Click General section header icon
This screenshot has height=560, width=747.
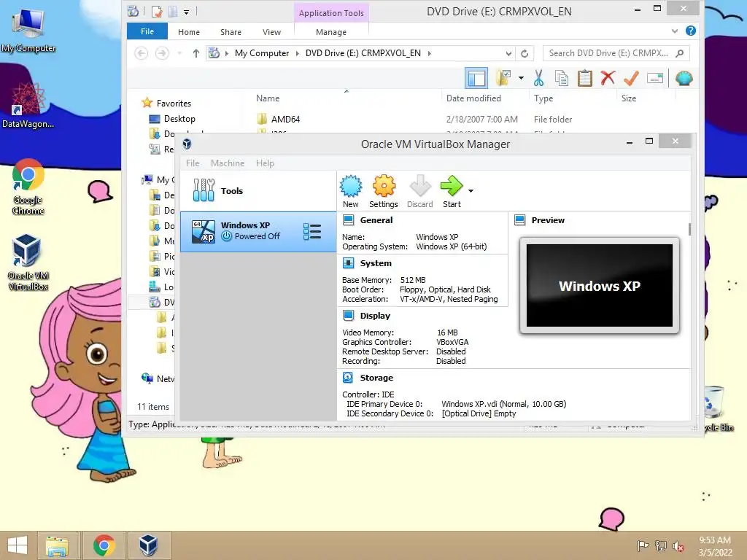[348, 220]
